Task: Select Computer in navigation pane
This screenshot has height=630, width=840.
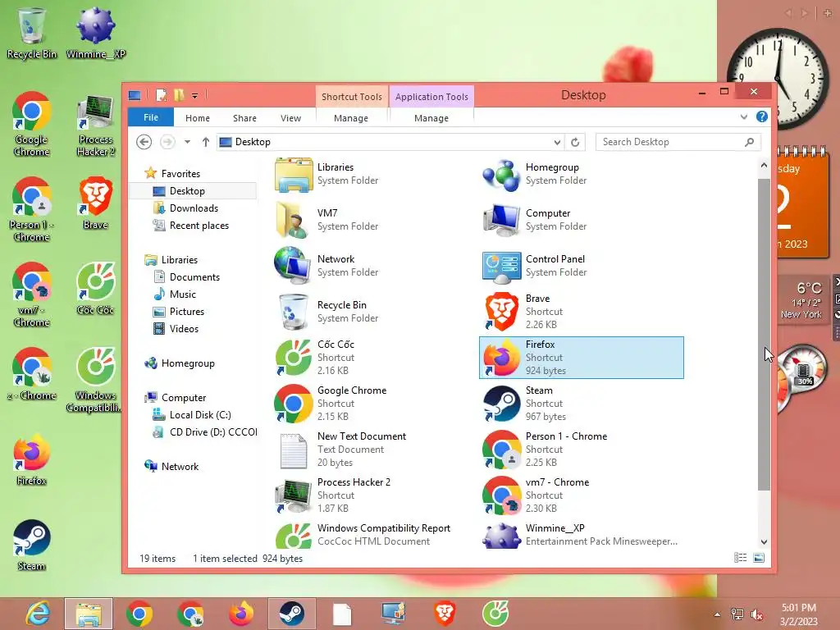Action: [183, 398]
